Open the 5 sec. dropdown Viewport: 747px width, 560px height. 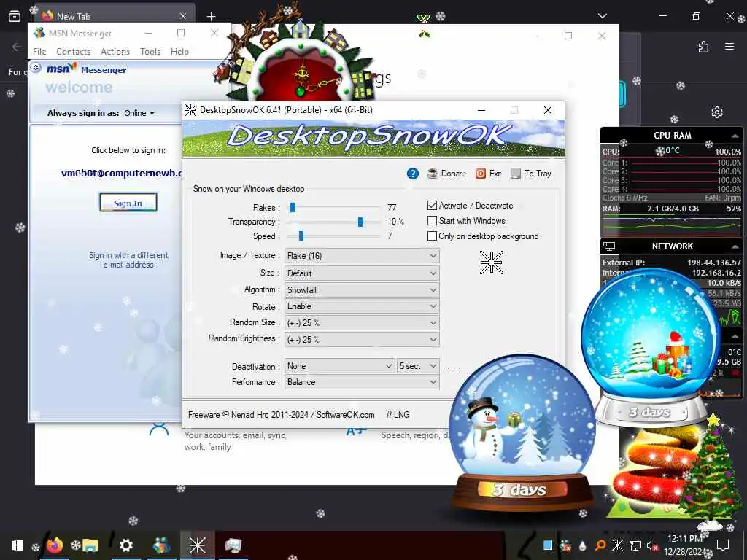418,366
